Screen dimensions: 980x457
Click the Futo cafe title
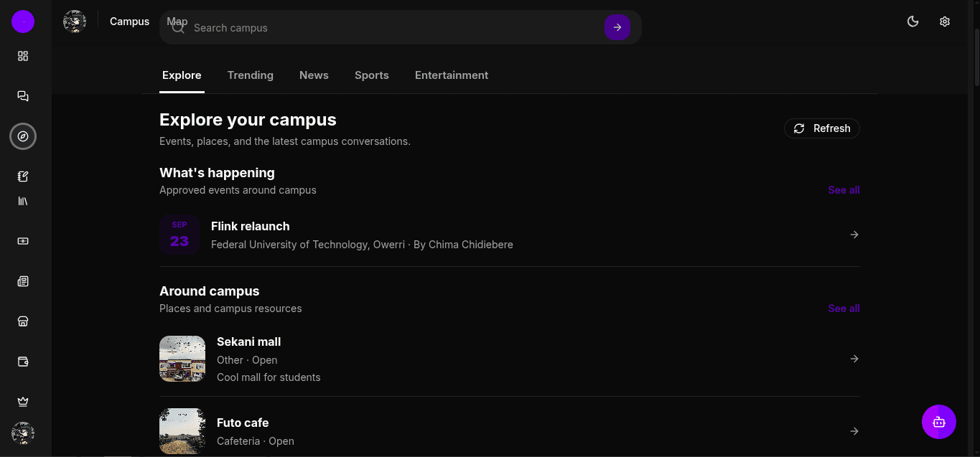point(243,423)
